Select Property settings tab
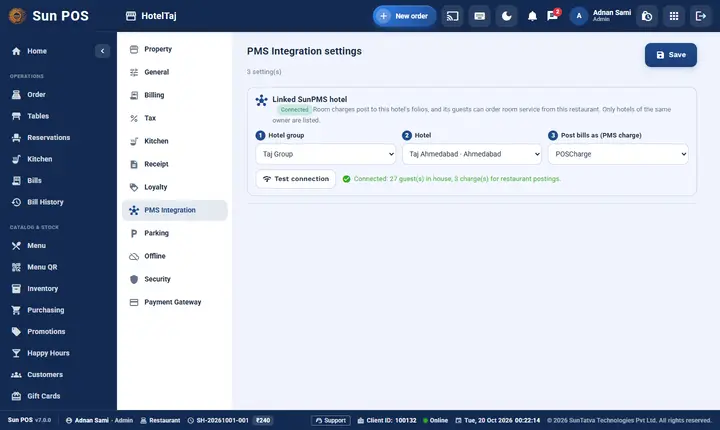 coord(174,49)
